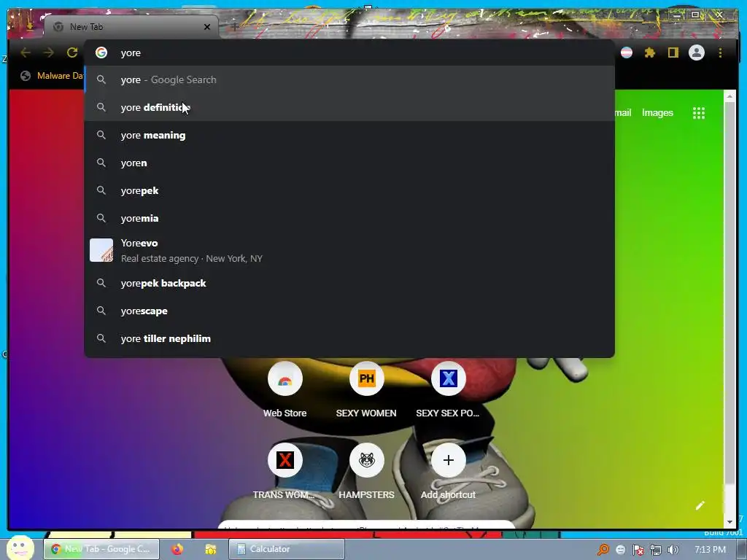Click the Images link

[657, 113]
